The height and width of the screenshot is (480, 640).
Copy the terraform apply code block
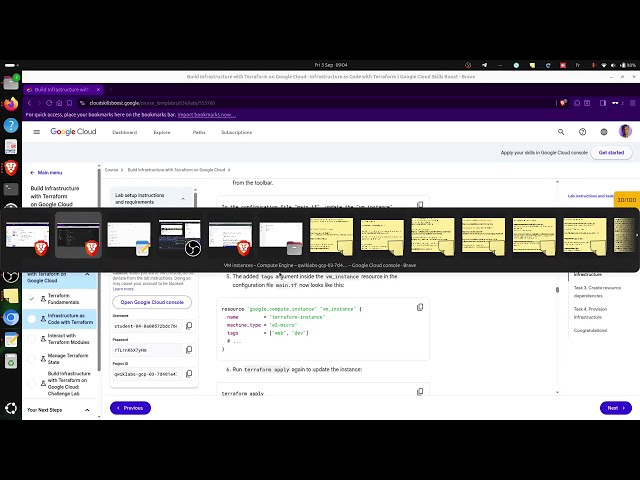point(420,392)
